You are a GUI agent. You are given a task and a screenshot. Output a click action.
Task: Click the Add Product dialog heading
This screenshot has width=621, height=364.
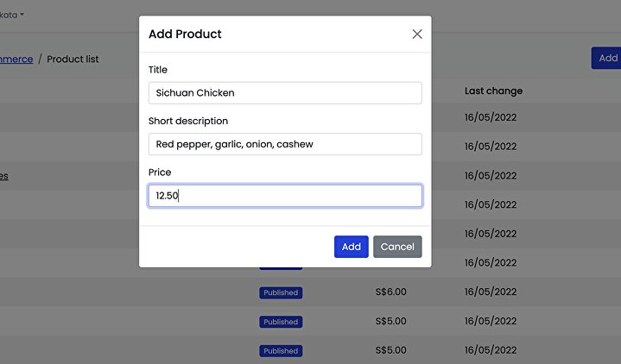185,35
